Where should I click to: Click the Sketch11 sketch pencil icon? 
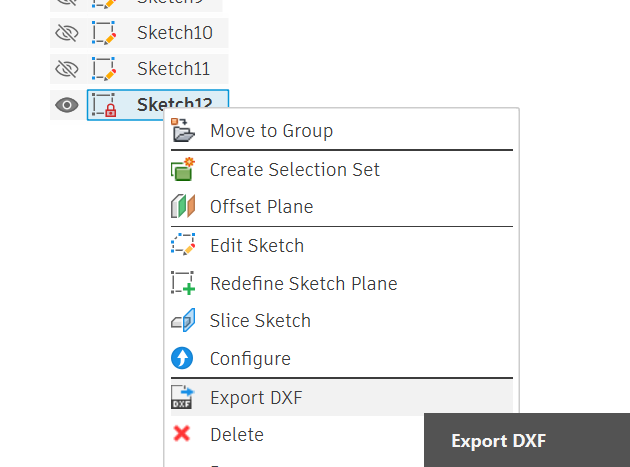(x=104, y=69)
